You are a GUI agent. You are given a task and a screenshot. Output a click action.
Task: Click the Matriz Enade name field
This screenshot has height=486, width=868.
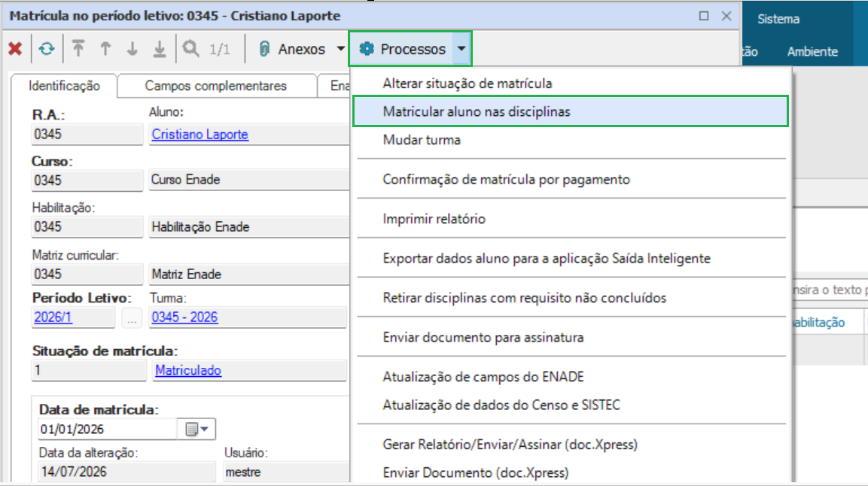tap(249, 275)
